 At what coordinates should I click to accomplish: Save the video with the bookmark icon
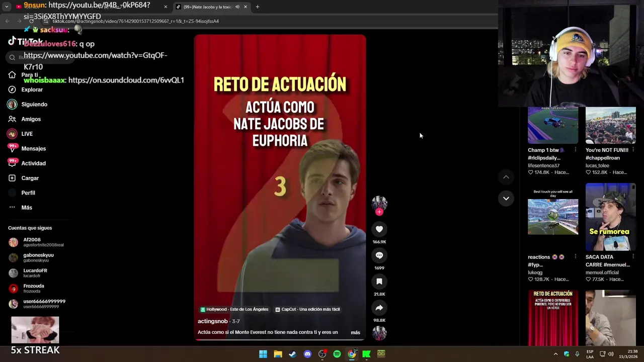(379, 282)
